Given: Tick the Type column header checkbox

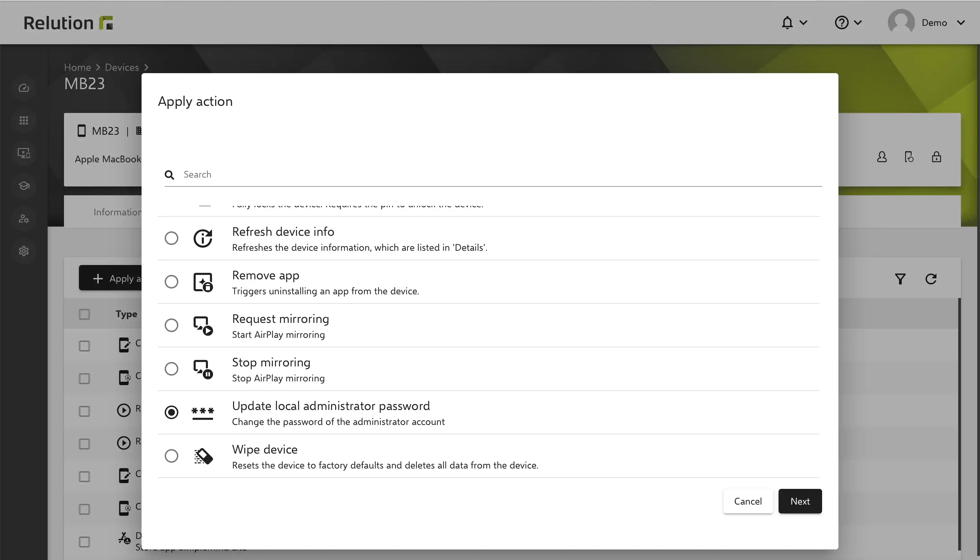Looking at the screenshot, I should point(84,314).
